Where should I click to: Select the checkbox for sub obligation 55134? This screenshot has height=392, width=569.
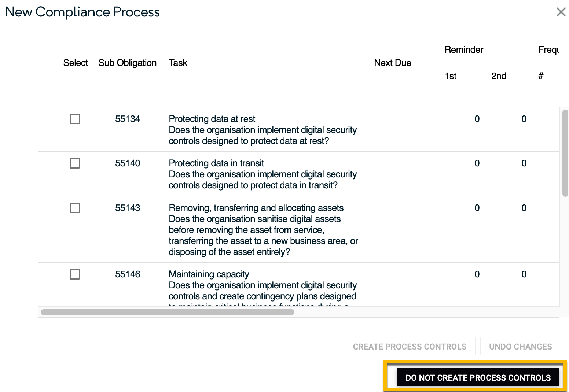[x=75, y=119]
